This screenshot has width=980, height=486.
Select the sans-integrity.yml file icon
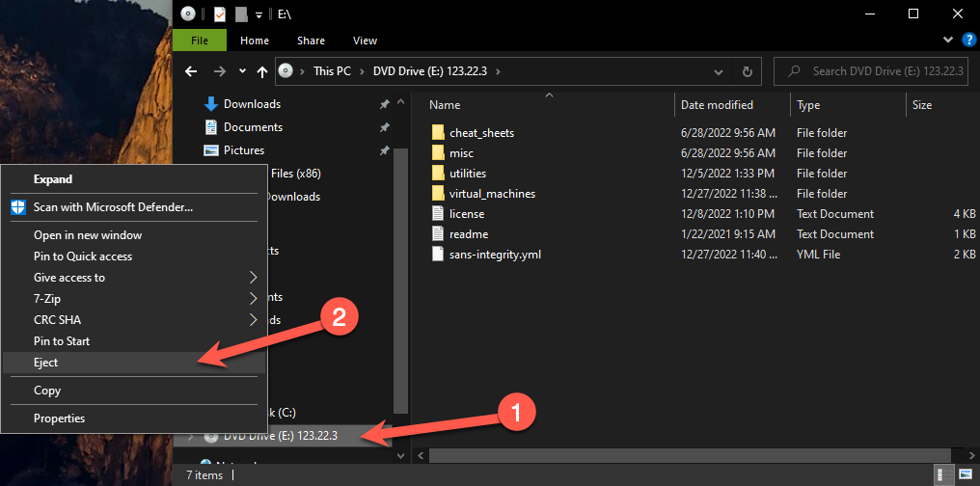point(438,255)
